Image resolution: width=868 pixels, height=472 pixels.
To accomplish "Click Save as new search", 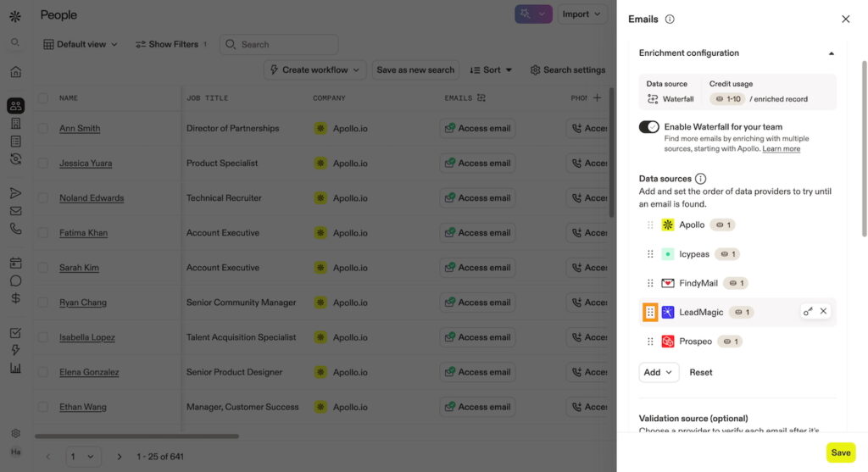I will click(x=415, y=69).
